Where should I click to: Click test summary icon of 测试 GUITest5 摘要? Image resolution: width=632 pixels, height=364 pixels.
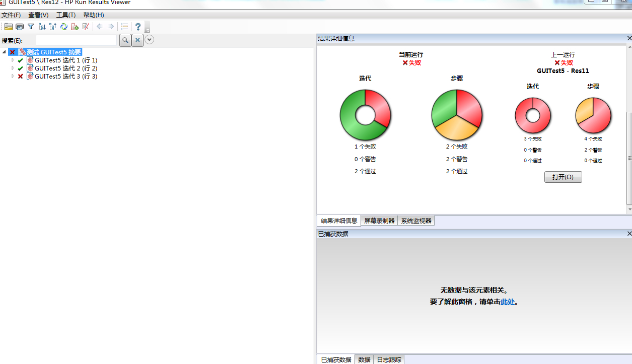pos(22,52)
